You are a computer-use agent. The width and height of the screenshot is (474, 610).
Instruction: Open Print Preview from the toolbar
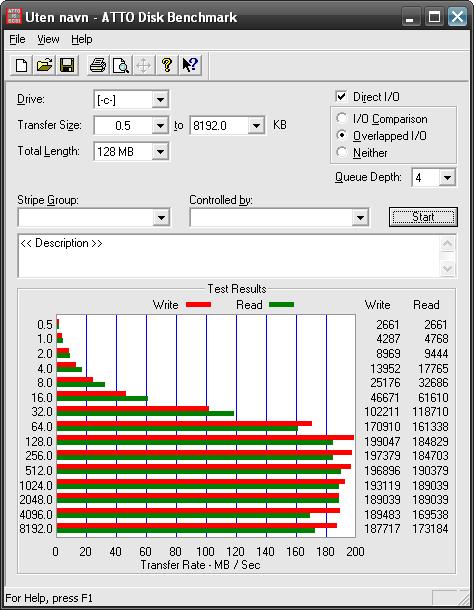pyautogui.click(x=121, y=65)
